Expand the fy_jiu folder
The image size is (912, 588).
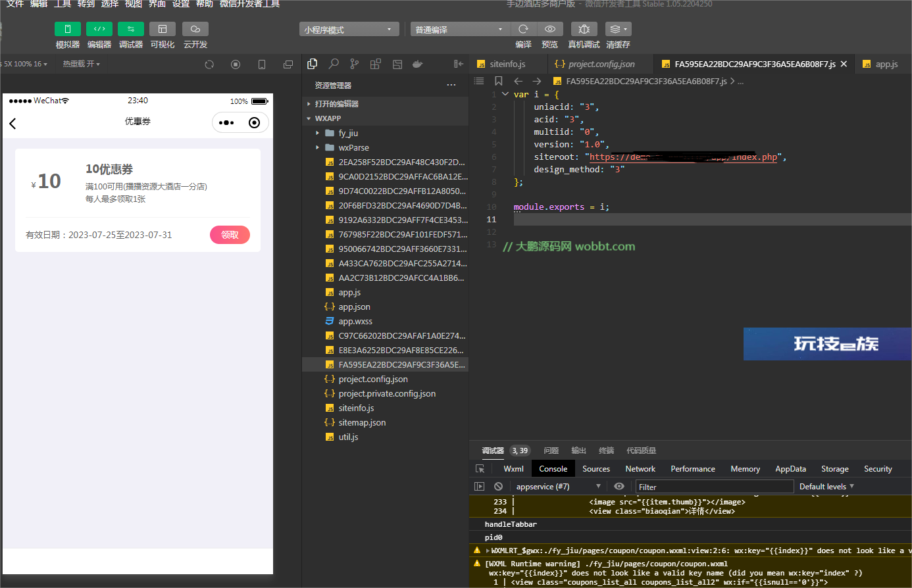(385, 133)
